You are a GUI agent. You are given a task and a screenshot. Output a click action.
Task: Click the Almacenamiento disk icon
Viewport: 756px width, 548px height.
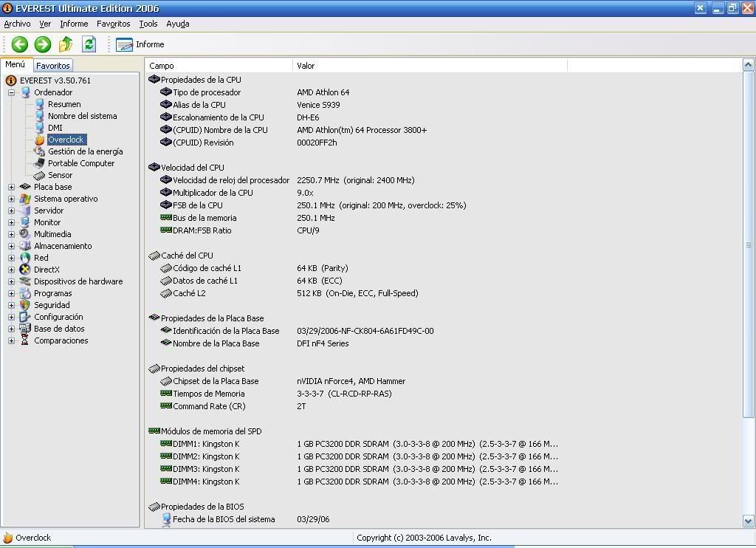pos(25,246)
